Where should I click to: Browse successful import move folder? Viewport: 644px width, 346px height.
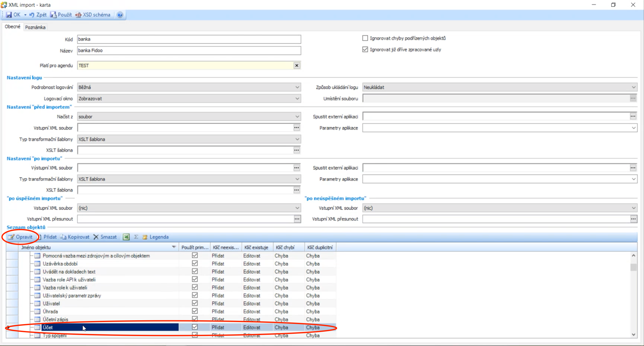[x=297, y=219]
